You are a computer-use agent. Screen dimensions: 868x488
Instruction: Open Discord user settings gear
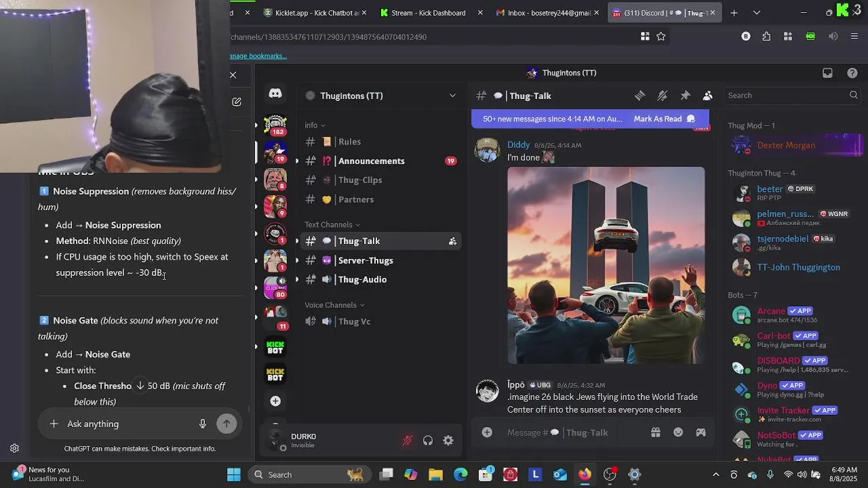[448, 441]
